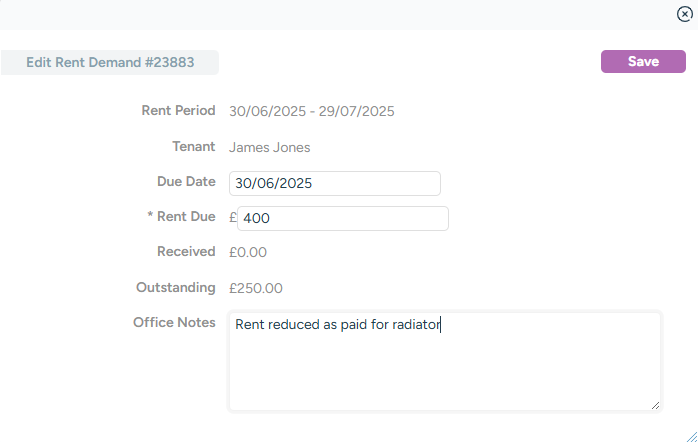Screen dimensions: 698x442
Task: Focus the Rent Due amount field
Action: tap(342, 219)
